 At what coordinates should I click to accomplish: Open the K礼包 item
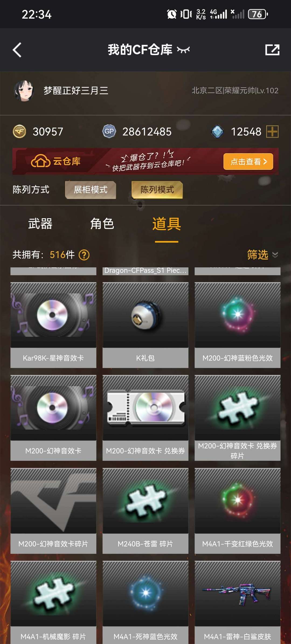[145, 325]
